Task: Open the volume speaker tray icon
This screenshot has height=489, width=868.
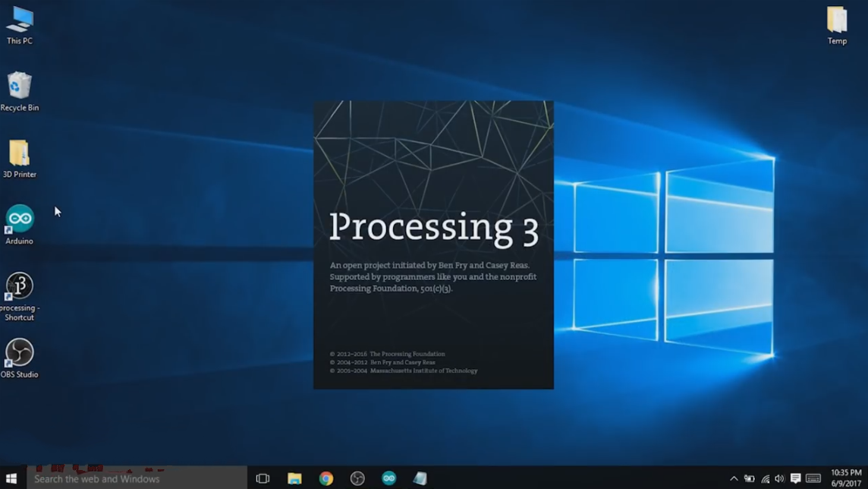Action: [x=779, y=478]
